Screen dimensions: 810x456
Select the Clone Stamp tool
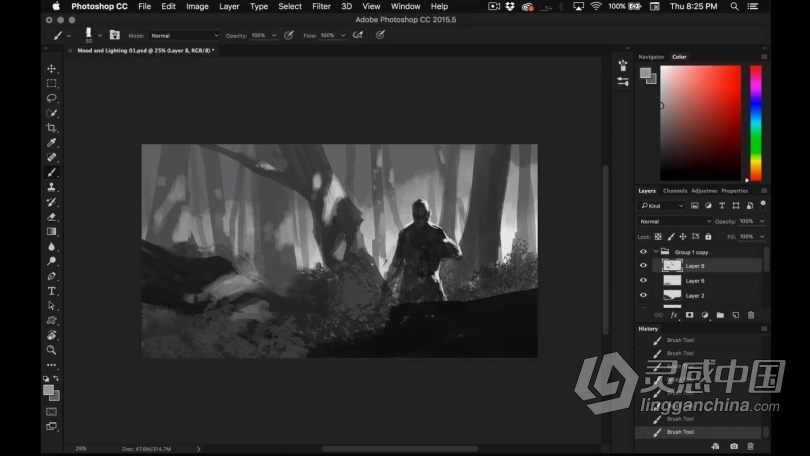[52, 187]
